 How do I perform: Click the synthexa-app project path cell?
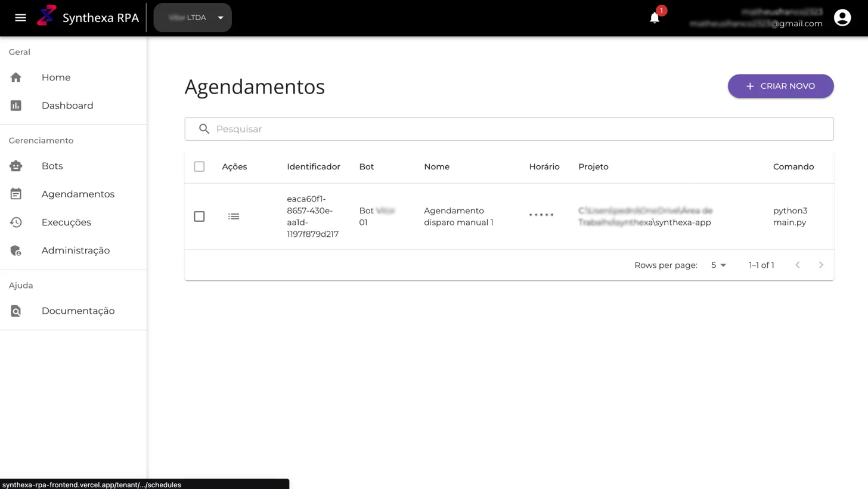(x=646, y=216)
